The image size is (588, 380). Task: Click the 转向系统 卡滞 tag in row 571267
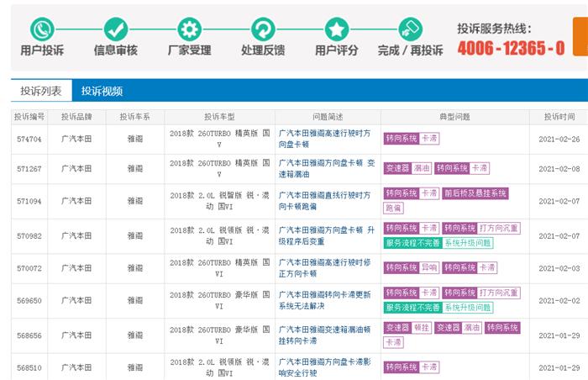[x=462, y=168]
